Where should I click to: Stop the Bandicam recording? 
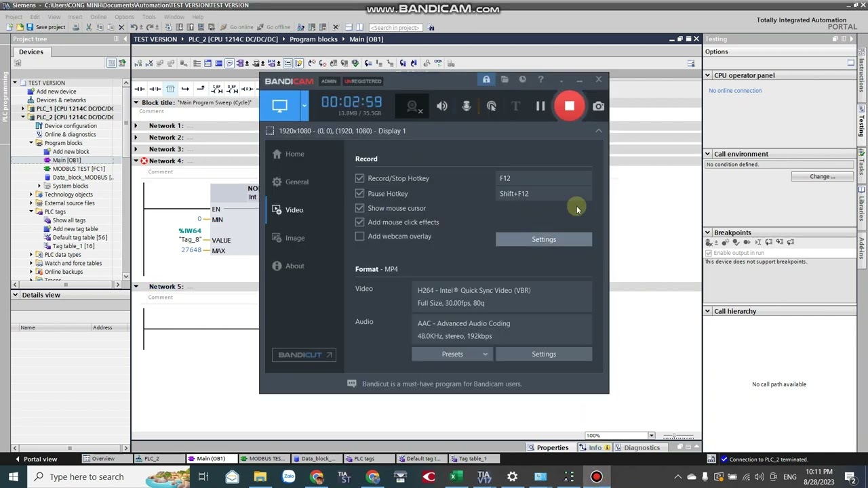point(570,106)
